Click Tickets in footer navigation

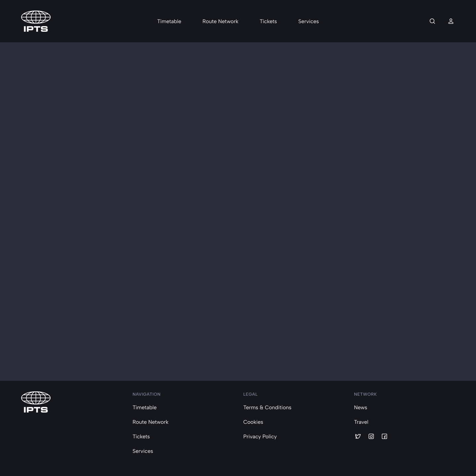point(141,437)
